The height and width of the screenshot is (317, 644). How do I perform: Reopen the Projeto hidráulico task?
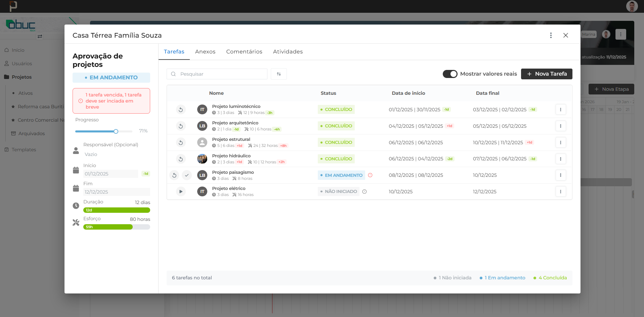[181, 159]
